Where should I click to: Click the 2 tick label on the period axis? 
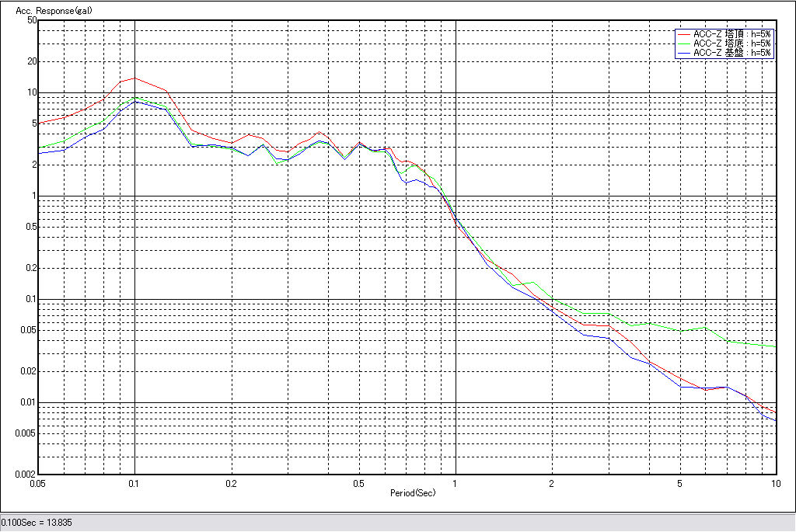[x=552, y=483]
